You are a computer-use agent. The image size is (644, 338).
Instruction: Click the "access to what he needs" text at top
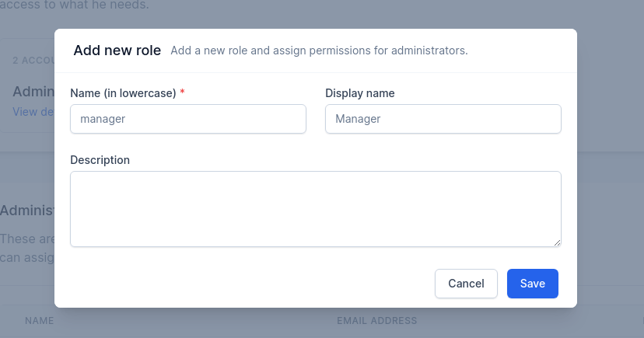point(75,5)
